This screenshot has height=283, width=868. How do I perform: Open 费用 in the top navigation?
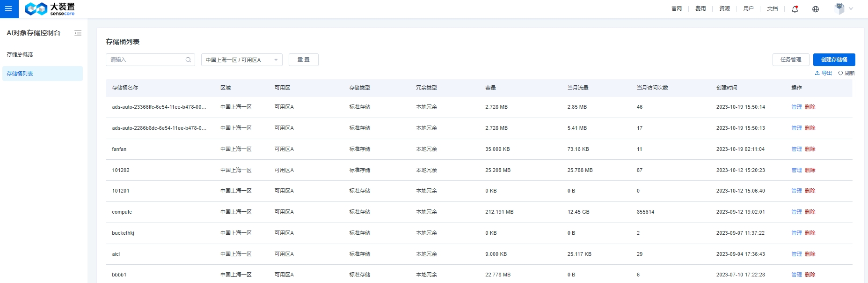[x=700, y=8]
